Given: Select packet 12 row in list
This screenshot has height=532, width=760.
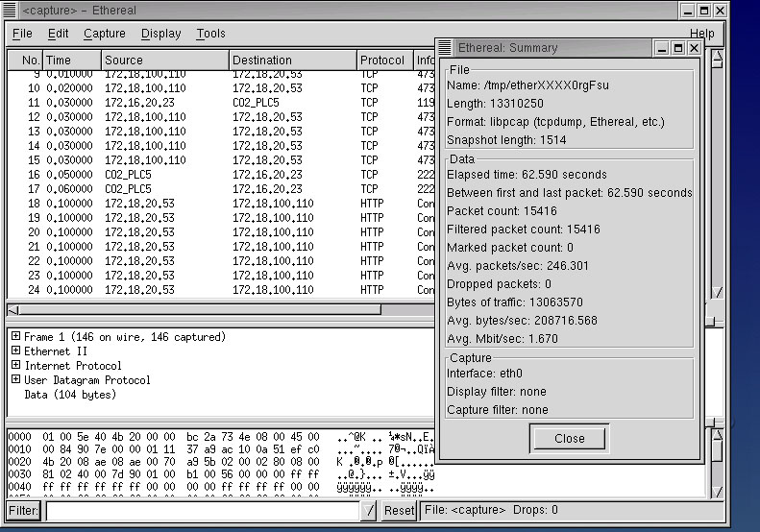Looking at the screenshot, I should [x=221, y=117].
